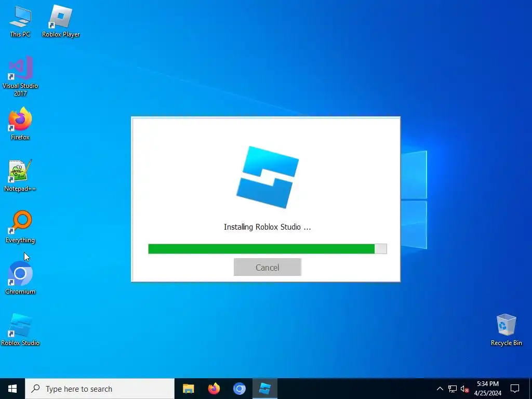
Task: Open the muted volume tray icon
Action: click(x=464, y=389)
